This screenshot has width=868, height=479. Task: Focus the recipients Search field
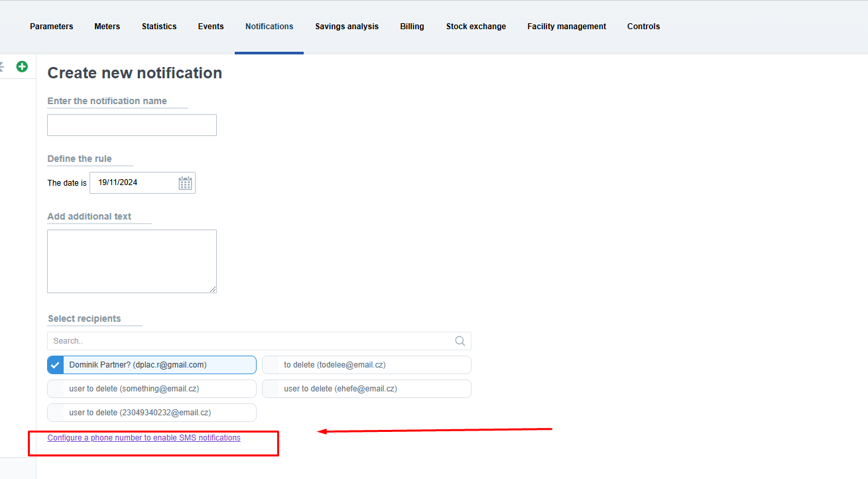tap(249, 341)
